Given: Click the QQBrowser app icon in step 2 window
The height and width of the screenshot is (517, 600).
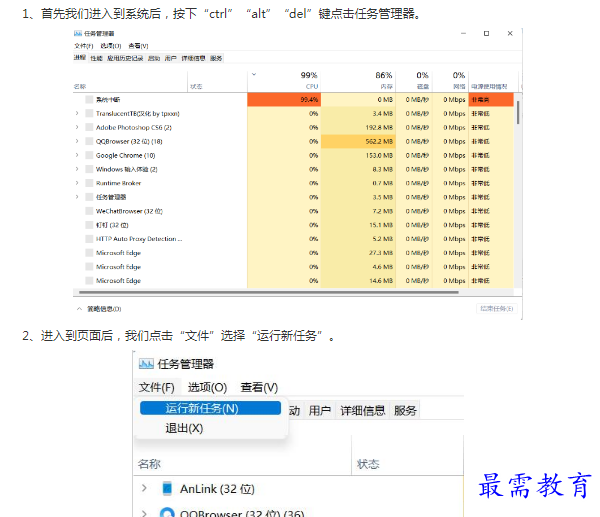Looking at the screenshot, I should pos(167,512).
